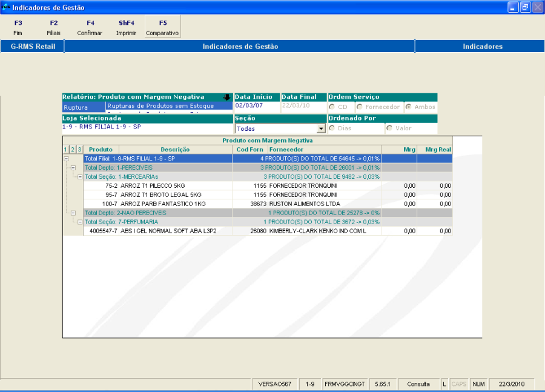The image size is (545, 392).
Task: Click product code 75-2 cell
Action: [101, 186]
